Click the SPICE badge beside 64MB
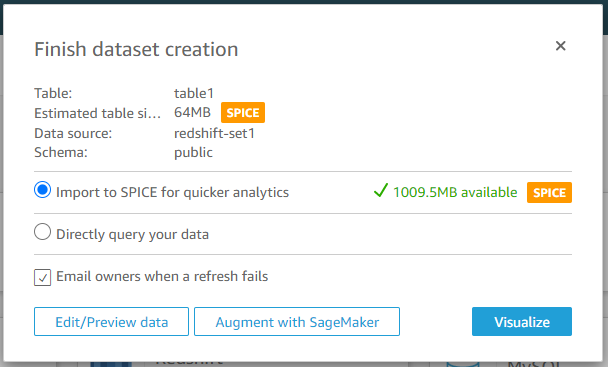Viewport: 608px width, 367px height. click(x=243, y=113)
